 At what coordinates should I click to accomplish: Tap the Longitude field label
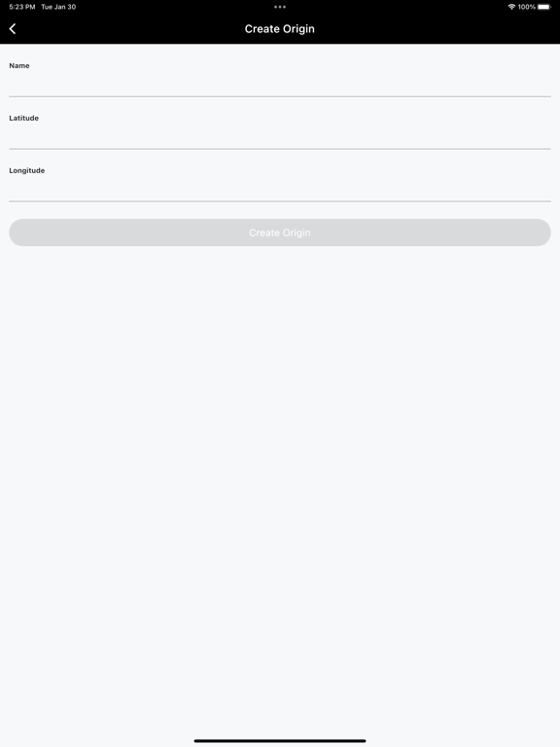(26, 170)
